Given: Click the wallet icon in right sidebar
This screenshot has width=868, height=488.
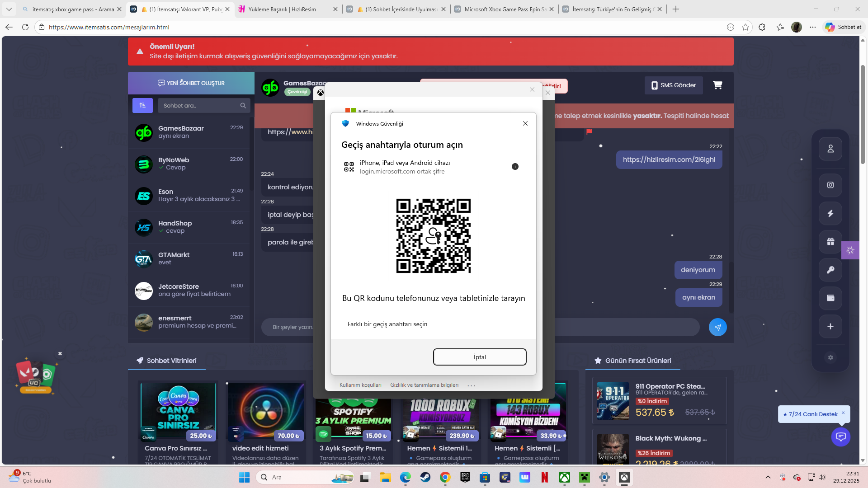Looking at the screenshot, I should point(830,298).
